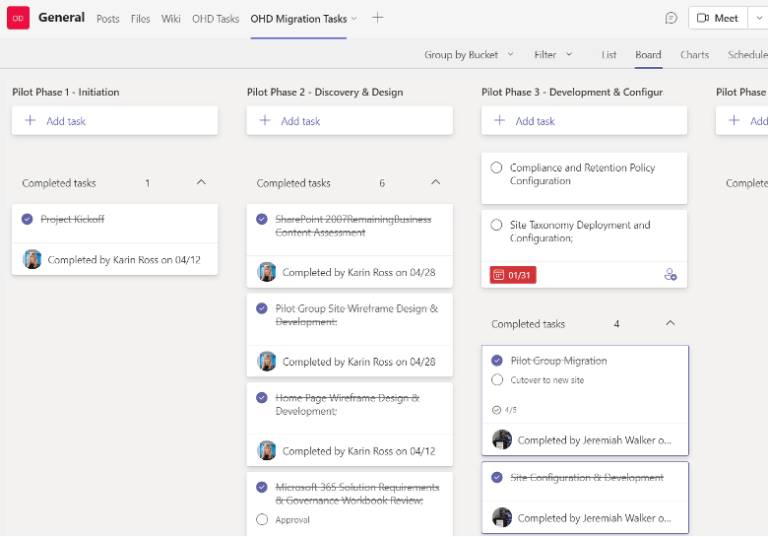The width and height of the screenshot is (768, 537).
Task: Open Pilot Phase 2 - Discovery & Design title
Action: coord(325,92)
